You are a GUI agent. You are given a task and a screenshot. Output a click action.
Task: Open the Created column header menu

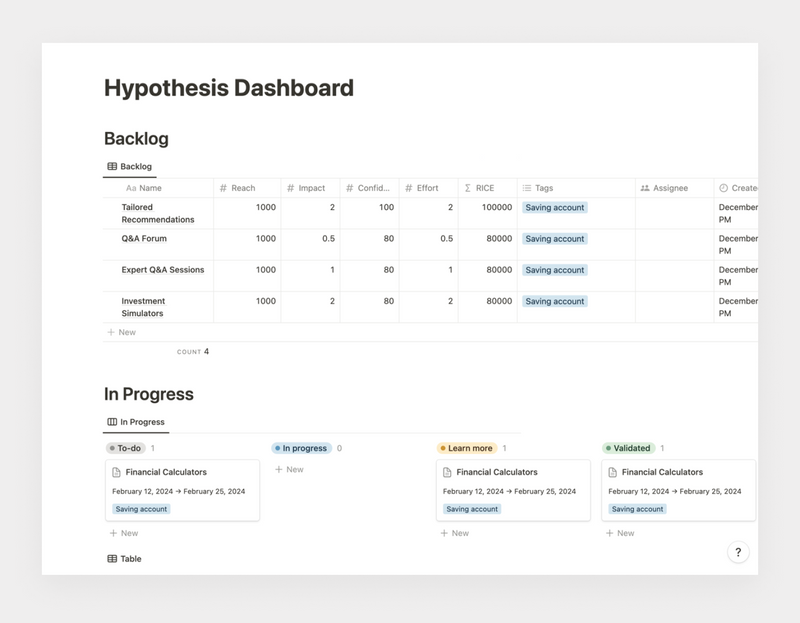click(x=736, y=188)
